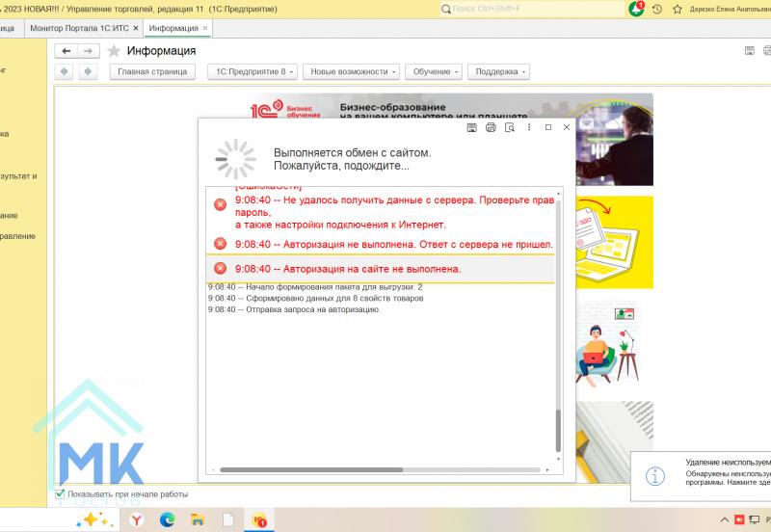Click scroll-right arrow of the log horizontal scrollbar
771x532 pixels.
pyautogui.click(x=547, y=470)
